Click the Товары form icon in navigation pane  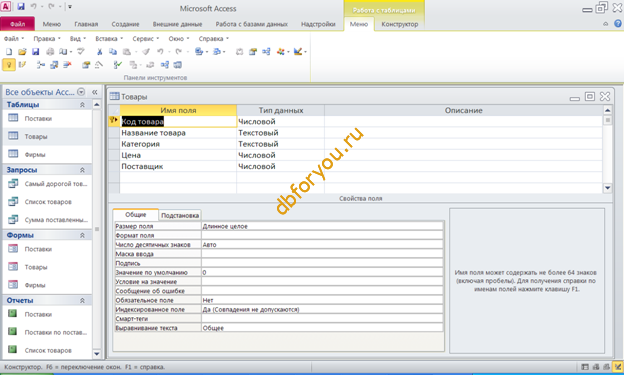13,266
